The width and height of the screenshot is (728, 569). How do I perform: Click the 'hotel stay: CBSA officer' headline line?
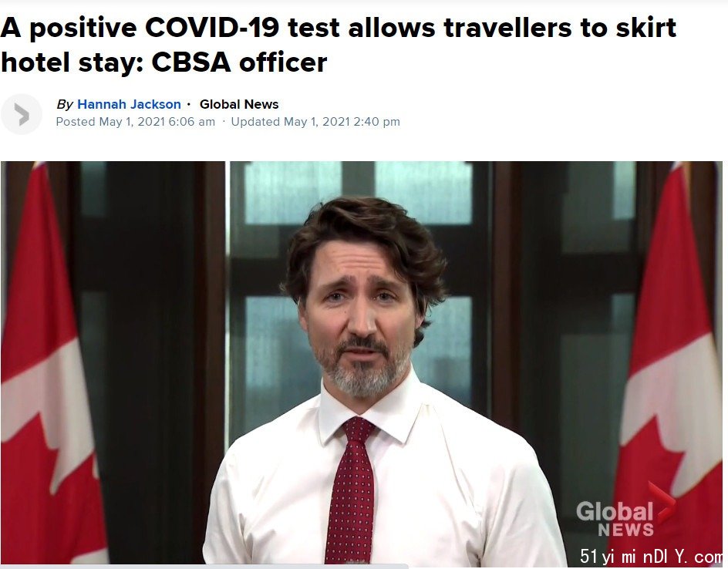[164, 62]
